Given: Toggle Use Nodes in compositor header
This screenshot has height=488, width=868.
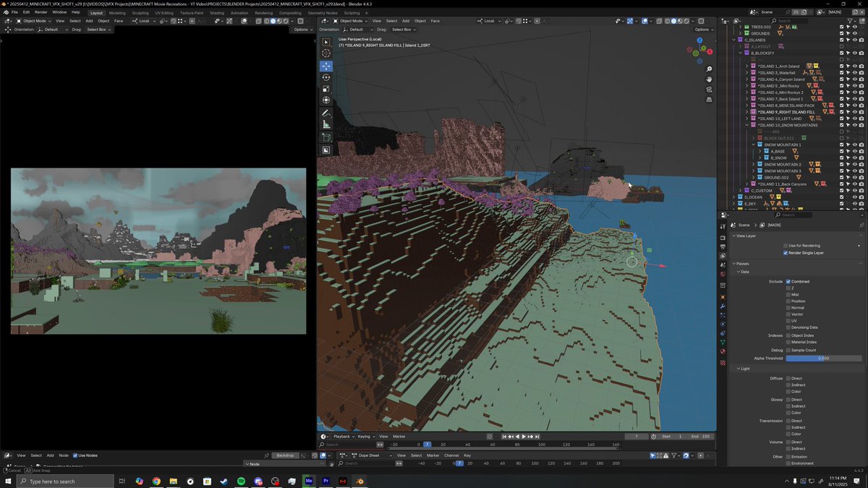Looking at the screenshot, I should click(x=75, y=455).
